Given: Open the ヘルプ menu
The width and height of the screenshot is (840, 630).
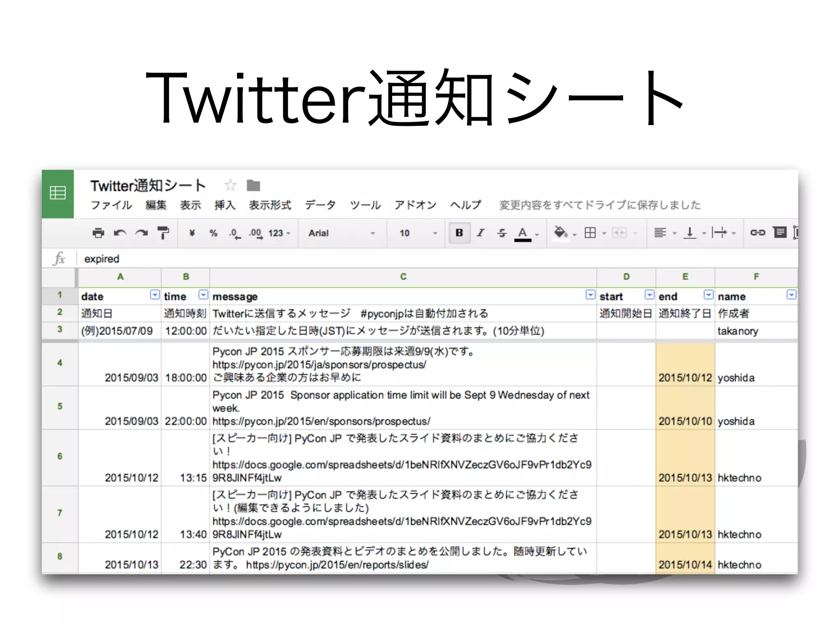Looking at the screenshot, I should pyautogui.click(x=466, y=205).
